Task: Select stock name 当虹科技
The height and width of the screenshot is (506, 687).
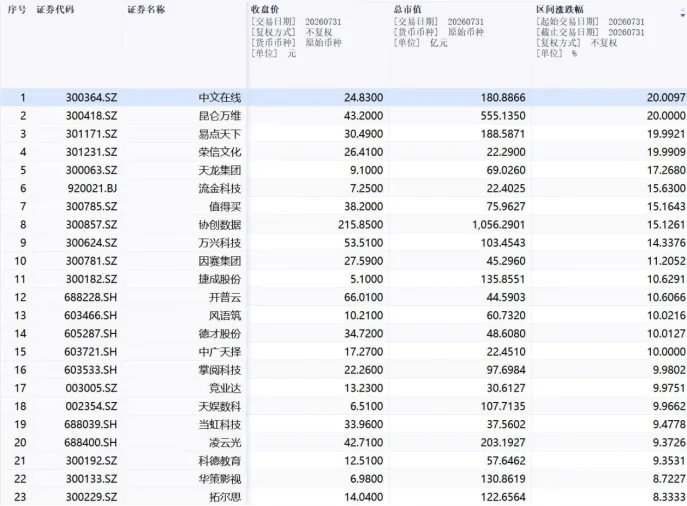Action: (x=220, y=425)
